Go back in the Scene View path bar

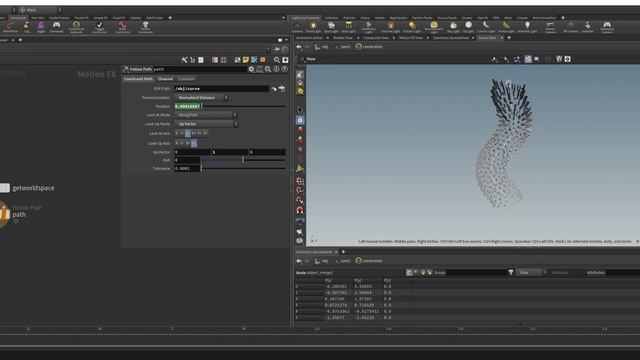point(299,47)
